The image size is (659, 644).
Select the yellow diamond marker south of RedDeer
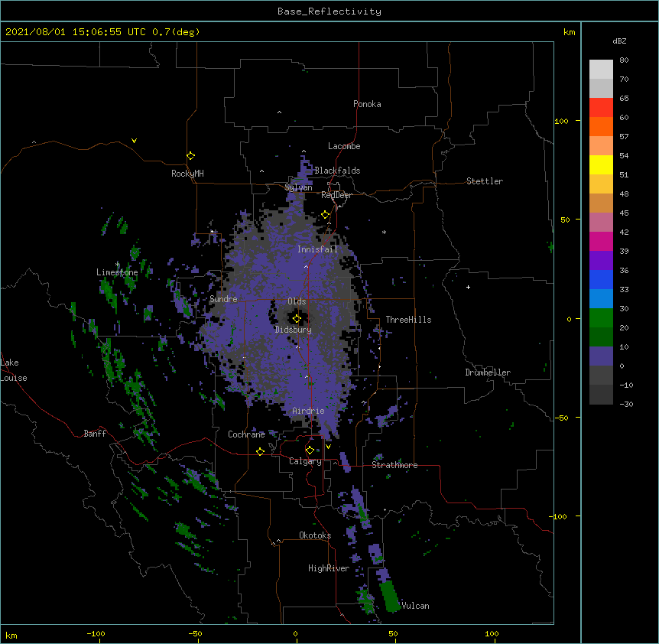(325, 215)
